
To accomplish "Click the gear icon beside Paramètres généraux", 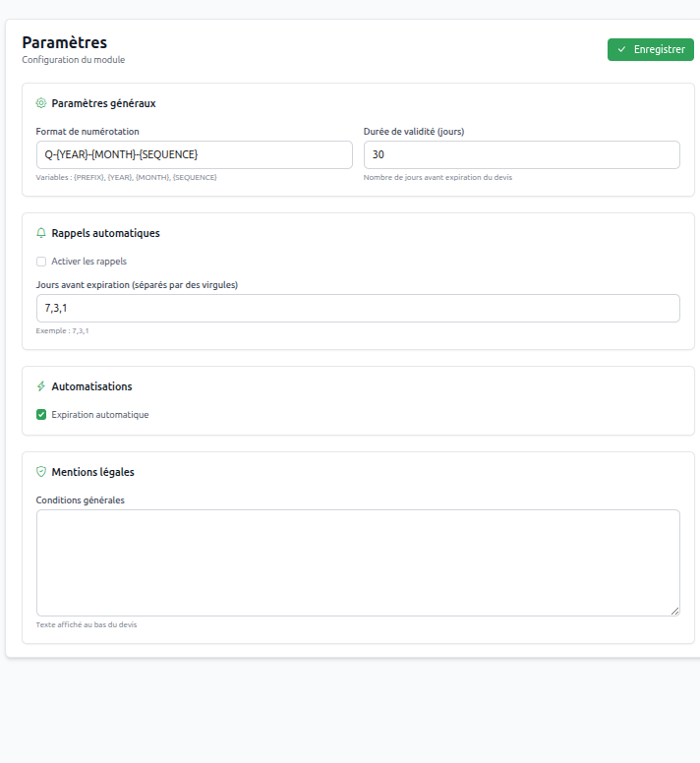I will coord(41,103).
